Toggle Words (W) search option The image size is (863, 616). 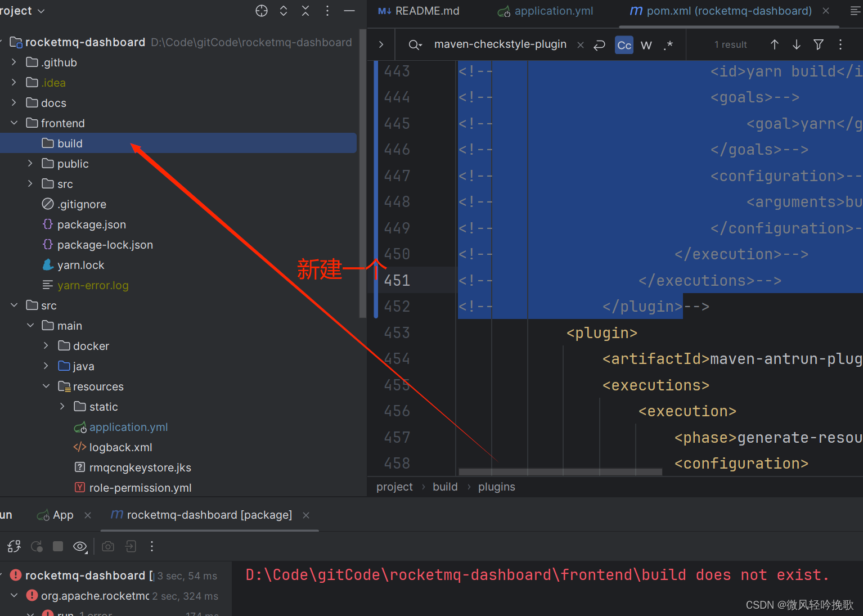click(x=646, y=45)
